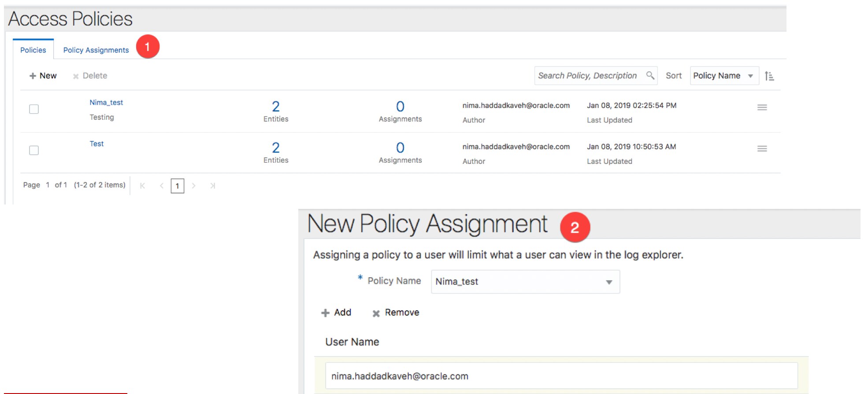Switch to the Policy Assignments tab
The height and width of the screenshot is (394, 868).
pos(96,50)
